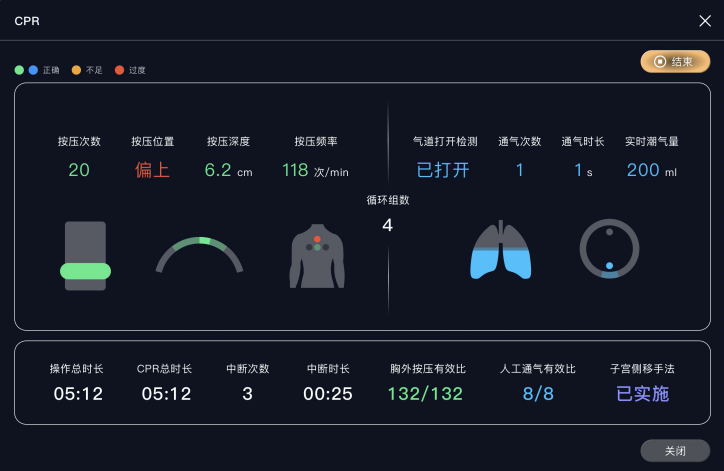
Task: Click the 按压次数 label
Action: coord(79,141)
